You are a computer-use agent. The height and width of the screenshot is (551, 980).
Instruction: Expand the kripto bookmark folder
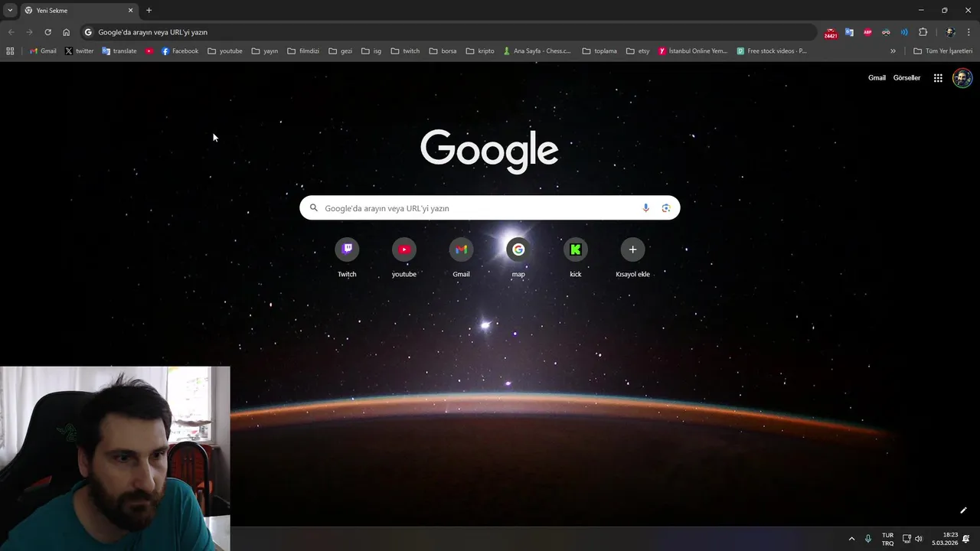tap(480, 51)
